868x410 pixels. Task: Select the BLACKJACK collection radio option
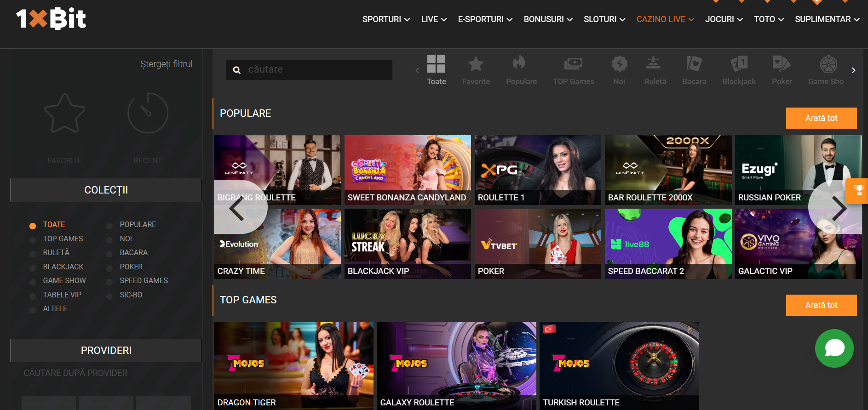(x=33, y=268)
